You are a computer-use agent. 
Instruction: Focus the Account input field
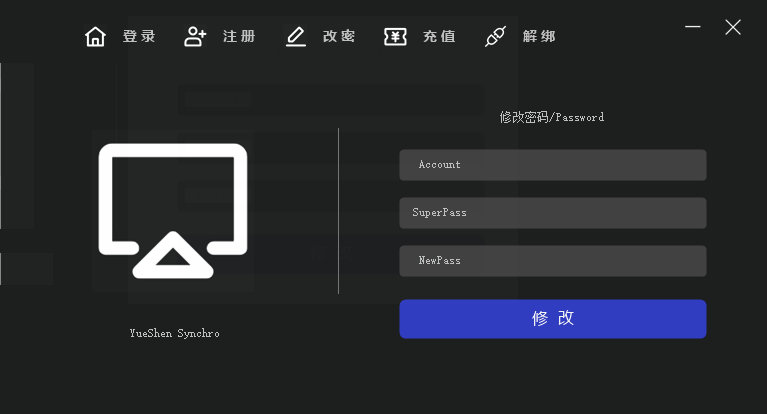(x=553, y=165)
